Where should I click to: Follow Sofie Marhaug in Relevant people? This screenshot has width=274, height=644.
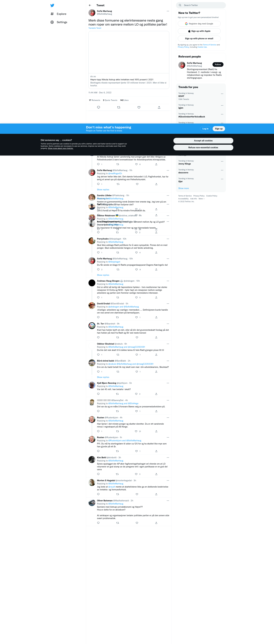pos(218,64)
